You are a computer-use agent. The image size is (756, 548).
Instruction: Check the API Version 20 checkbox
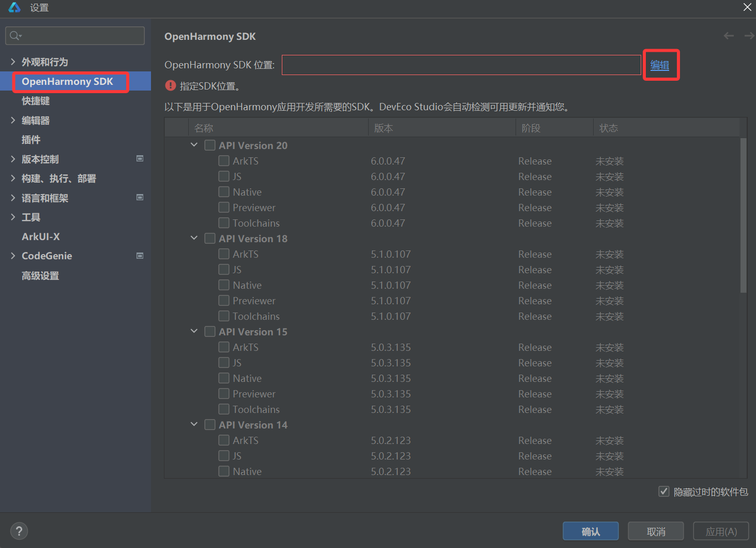coord(210,145)
